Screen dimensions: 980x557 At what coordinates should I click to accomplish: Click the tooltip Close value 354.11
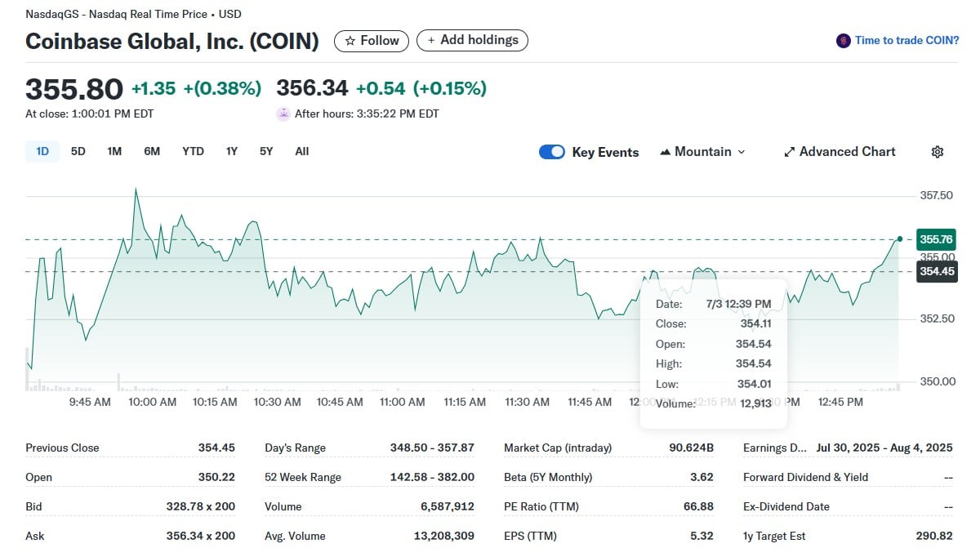click(756, 323)
